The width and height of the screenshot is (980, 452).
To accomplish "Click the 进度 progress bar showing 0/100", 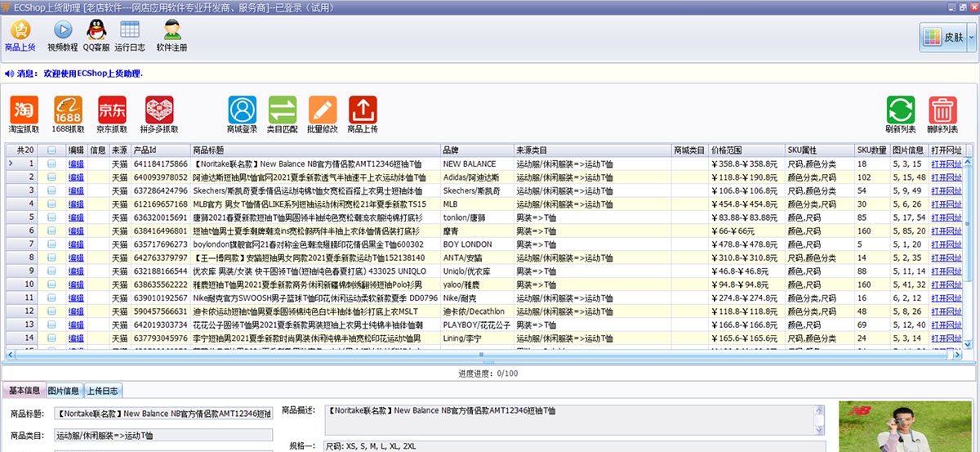I will [x=489, y=374].
